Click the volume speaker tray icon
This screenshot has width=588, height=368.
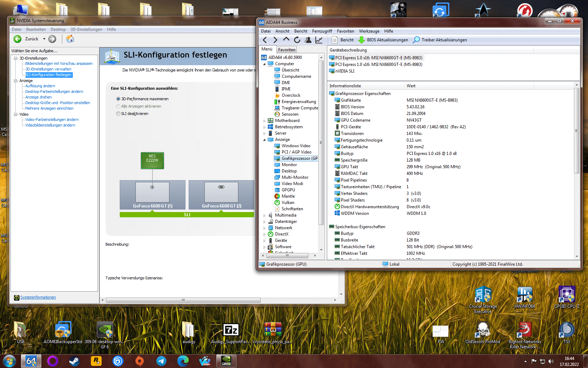[x=551, y=361]
